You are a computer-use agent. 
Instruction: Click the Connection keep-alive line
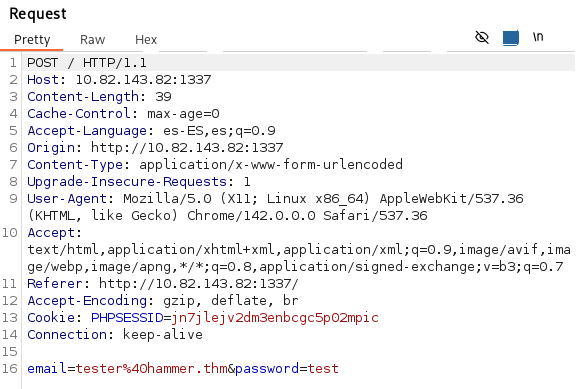[x=115, y=335]
